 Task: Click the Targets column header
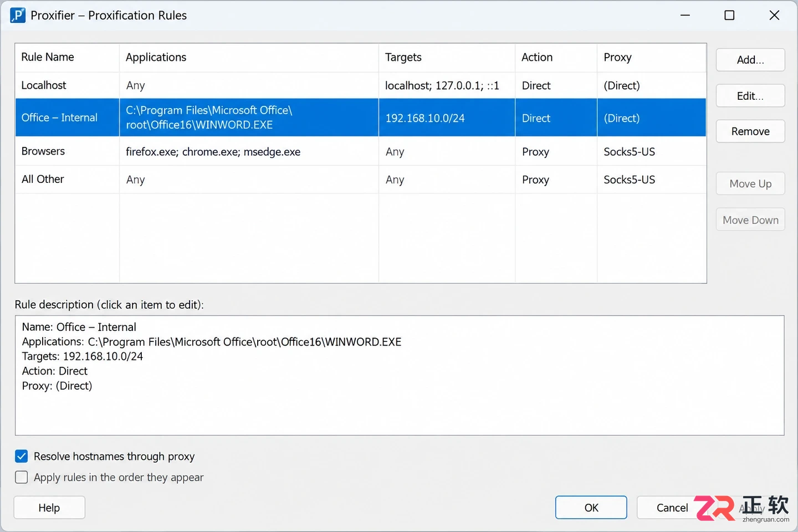point(447,58)
